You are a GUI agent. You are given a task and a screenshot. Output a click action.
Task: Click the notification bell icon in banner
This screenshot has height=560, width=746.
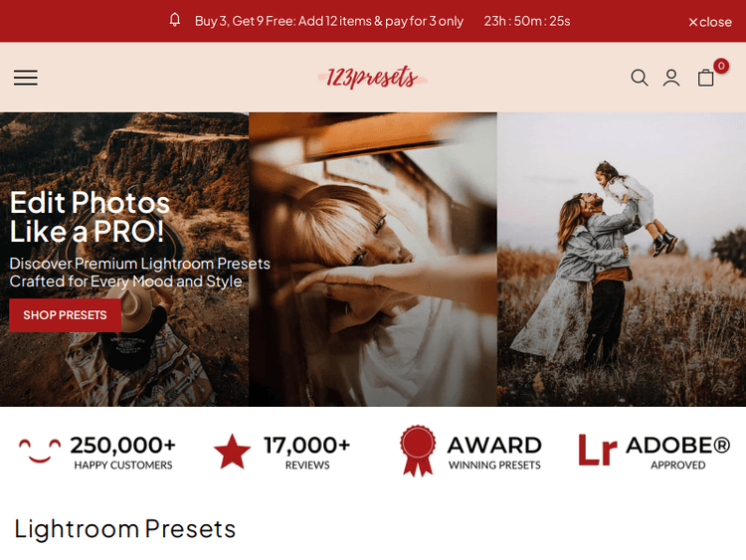click(175, 20)
